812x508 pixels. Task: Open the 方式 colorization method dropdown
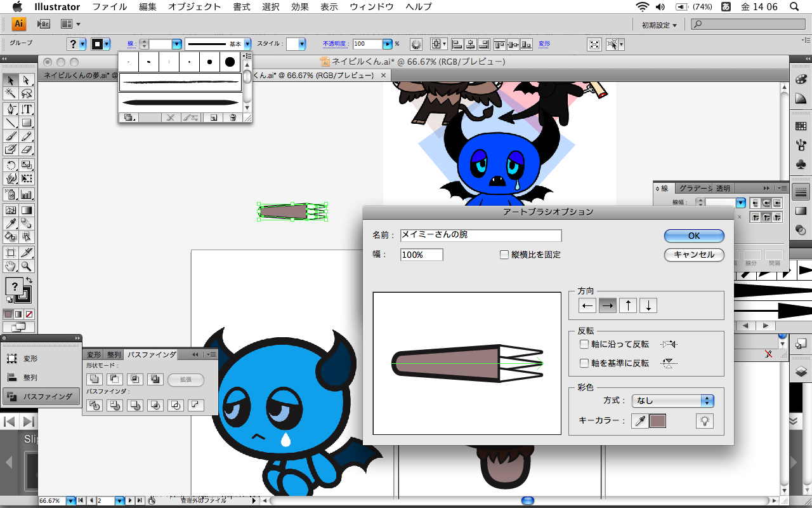(x=673, y=401)
